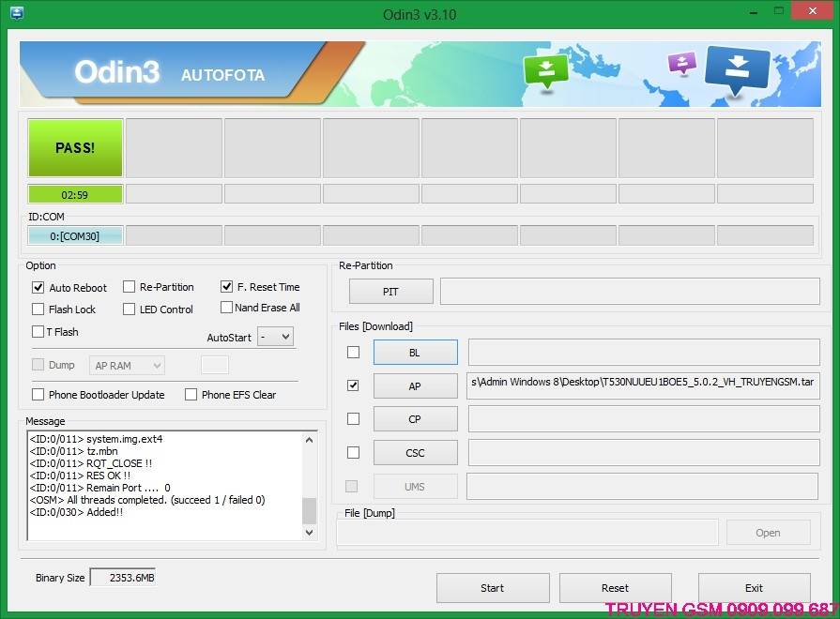Check the Nand Erase All option

click(x=226, y=308)
